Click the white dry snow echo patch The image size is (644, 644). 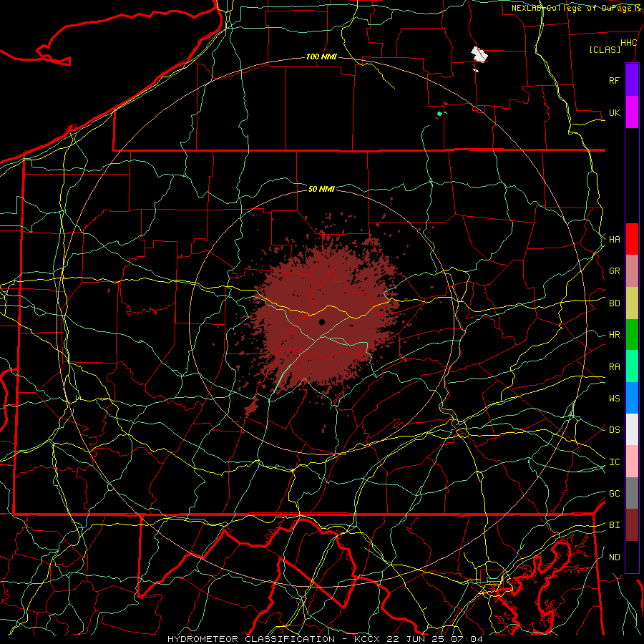click(x=479, y=54)
